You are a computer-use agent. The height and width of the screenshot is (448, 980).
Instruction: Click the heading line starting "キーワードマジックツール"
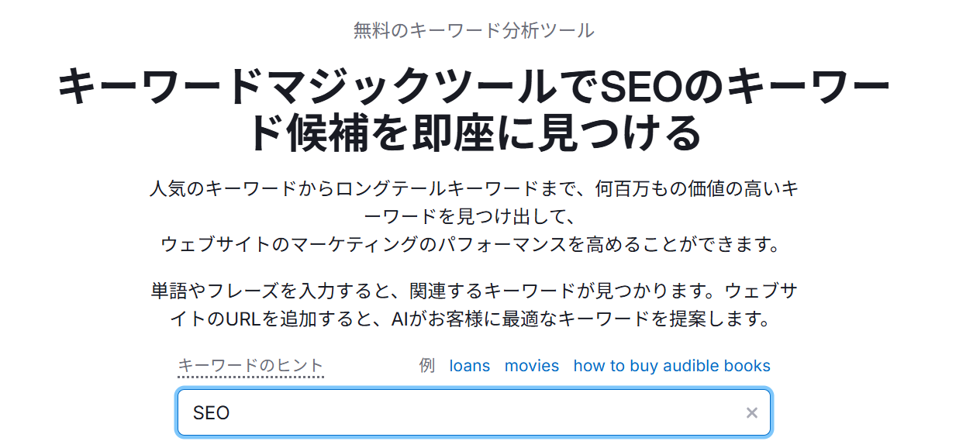pos(474,87)
